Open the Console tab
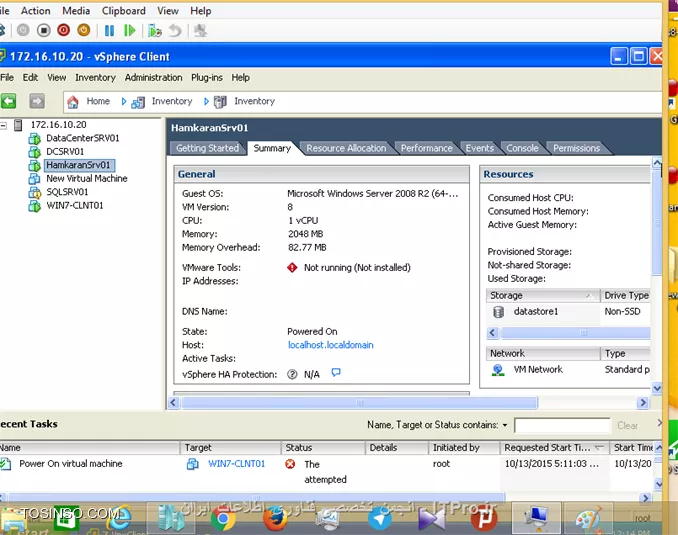The image size is (678, 535). 522,148
